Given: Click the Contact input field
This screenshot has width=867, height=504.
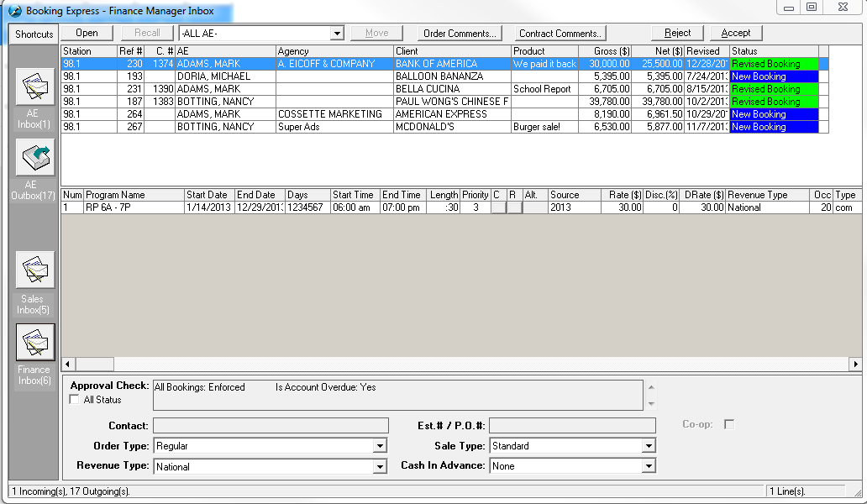Looking at the screenshot, I should pyautogui.click(x=271, y=426).
